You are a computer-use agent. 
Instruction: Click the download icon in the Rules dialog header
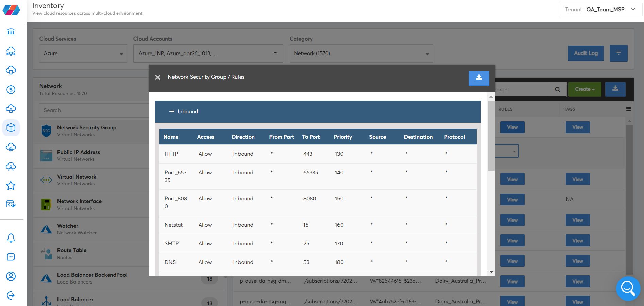click(x=479, y=78)
